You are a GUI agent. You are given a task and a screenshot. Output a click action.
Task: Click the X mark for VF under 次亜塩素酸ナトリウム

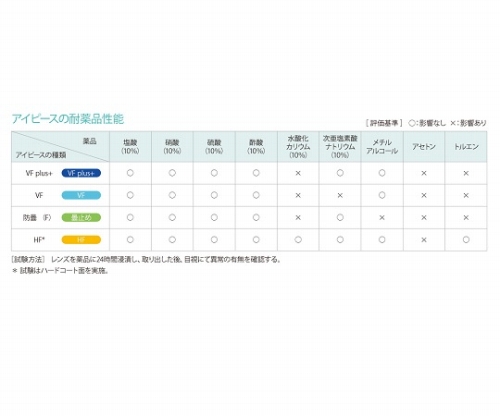(340, 195)
